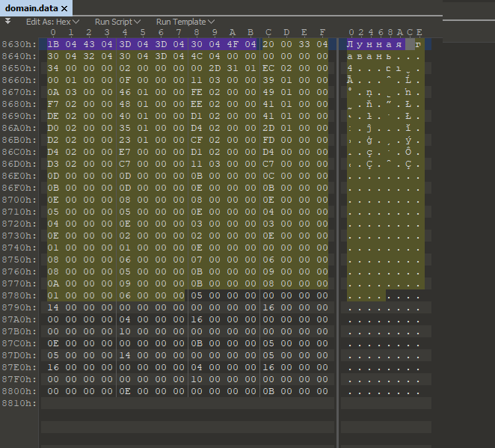Click the 87A0h row address
The image size is (495, 448).
point(19,320)
